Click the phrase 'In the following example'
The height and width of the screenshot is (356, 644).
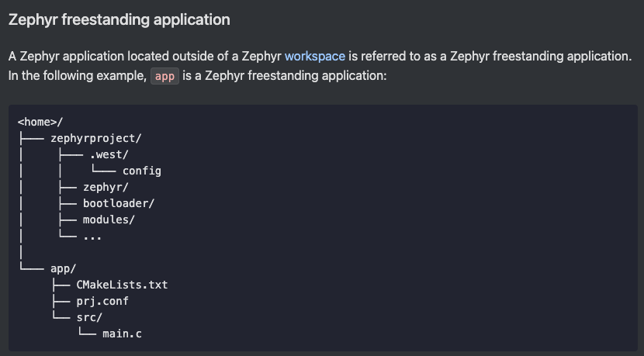[x=78, y=76]
